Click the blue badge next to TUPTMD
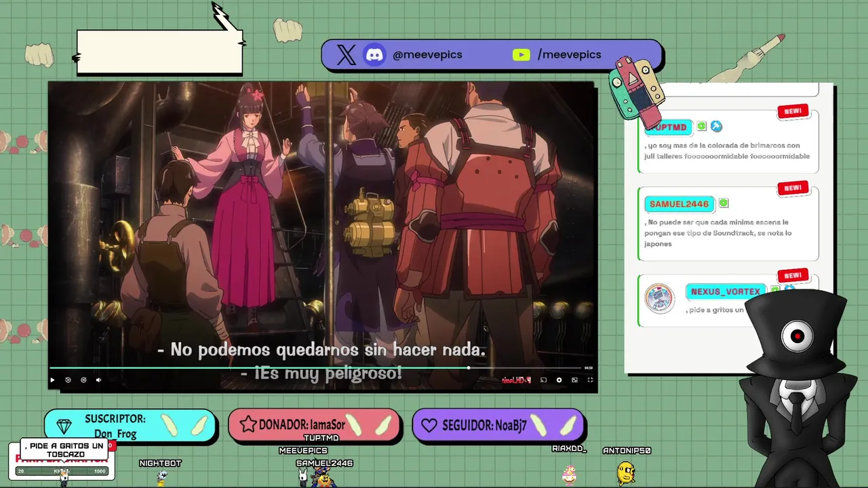The height and width of the screenshot is (488, 868). click(x=716, y=127)
